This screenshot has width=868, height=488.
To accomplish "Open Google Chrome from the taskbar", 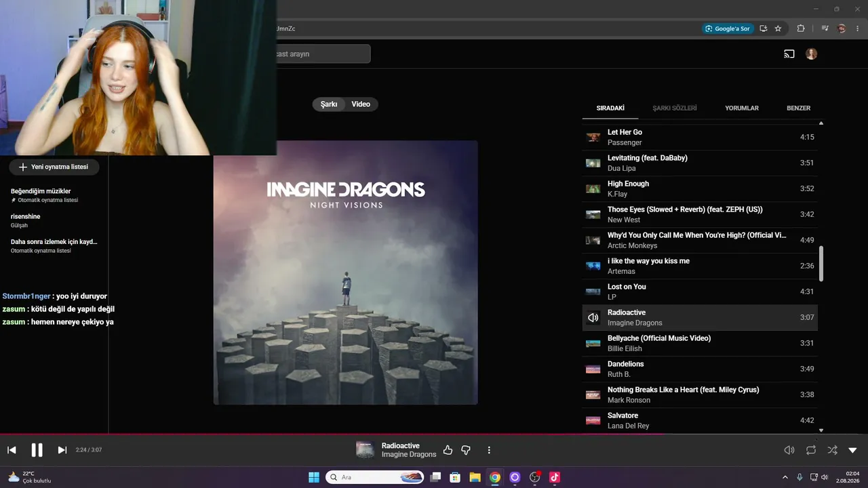I will [495, 477].
